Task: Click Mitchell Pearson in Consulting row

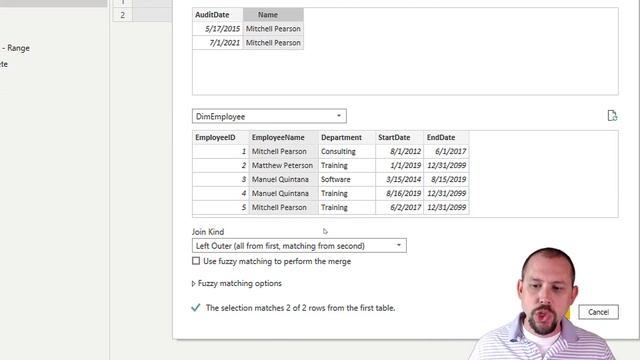Action: click(284, 151)
